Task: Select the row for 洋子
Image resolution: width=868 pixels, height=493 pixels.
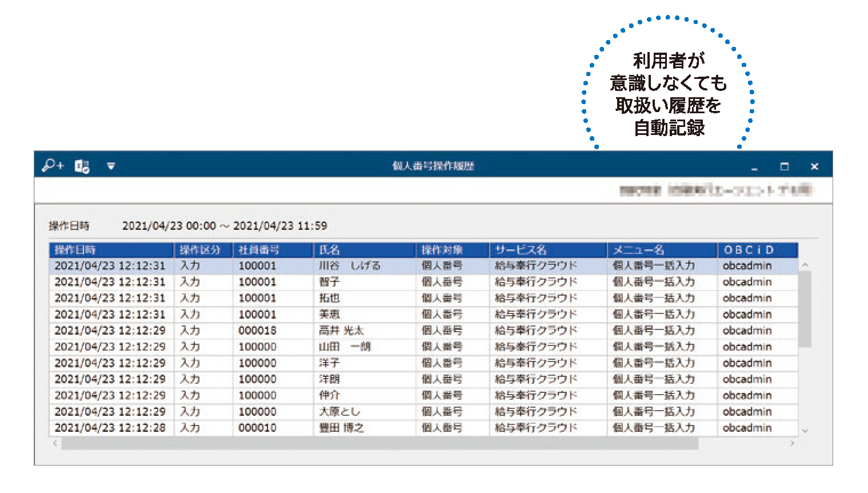Action: coord(423,363)
